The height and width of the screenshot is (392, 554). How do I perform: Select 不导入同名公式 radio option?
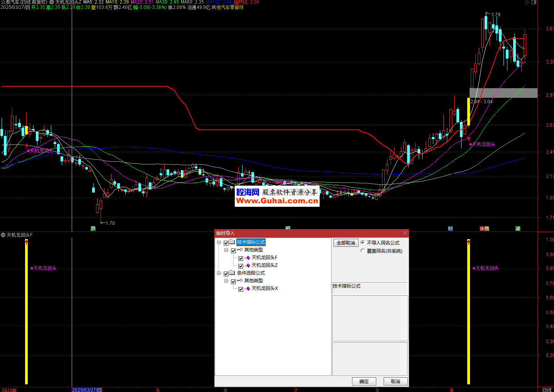362,243
